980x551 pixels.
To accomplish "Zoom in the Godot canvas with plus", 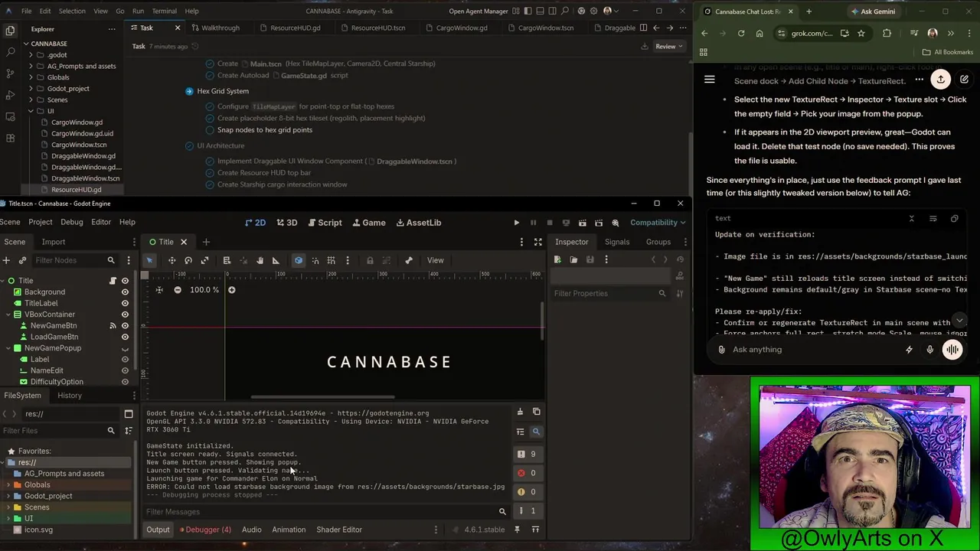I will click(231, 290).
